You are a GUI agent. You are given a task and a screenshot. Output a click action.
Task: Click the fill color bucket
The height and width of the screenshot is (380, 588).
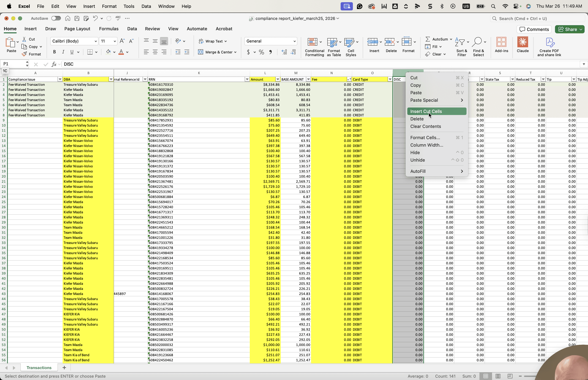coord(108,52)
